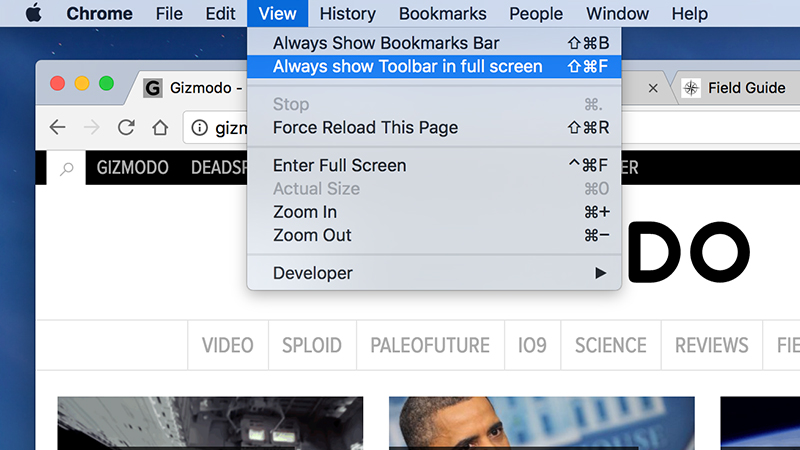Open the Obama article thumbnail
This screenshot has width=800, height=450.
(541, 423)
